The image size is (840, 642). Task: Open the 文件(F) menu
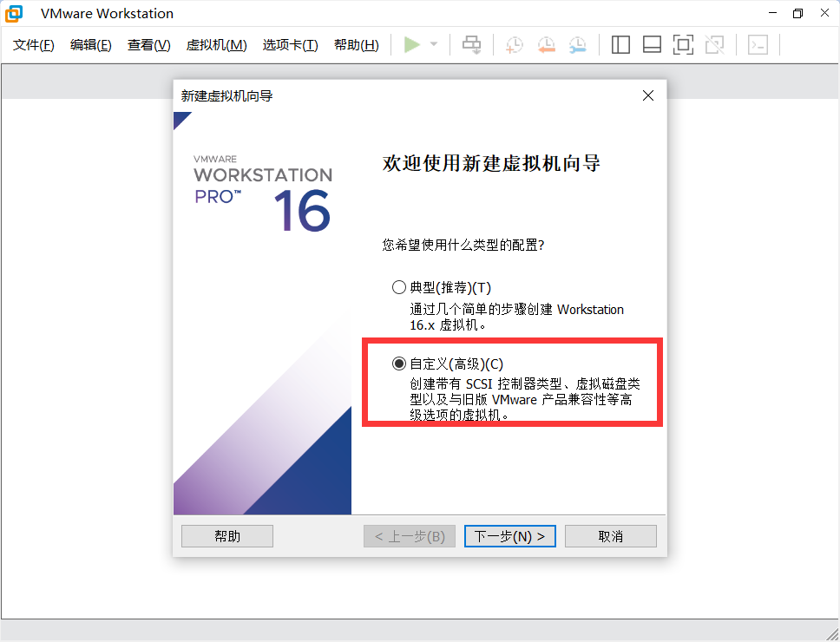click(34, 45)
